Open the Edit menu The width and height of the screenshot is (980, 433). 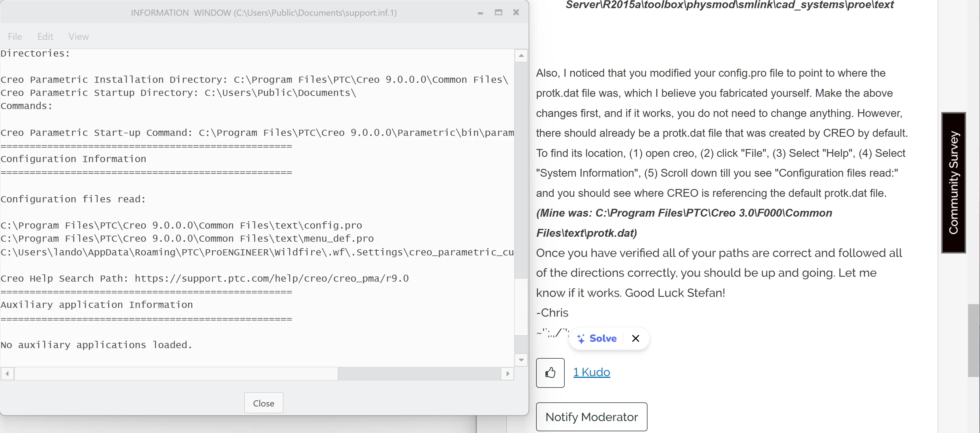pyautogui.click(x=45, y=36)
